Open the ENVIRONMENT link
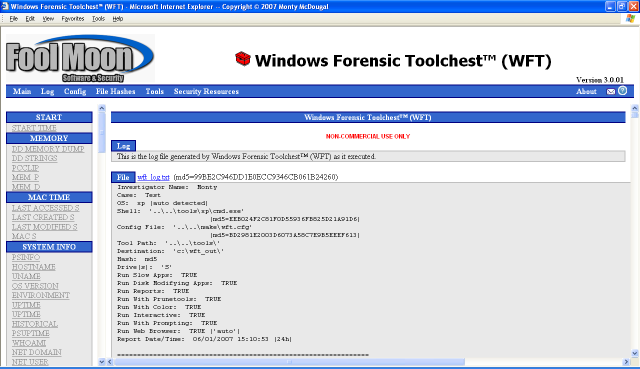Image resolution: width=640 pixels, height=369 pixels. [x=40, y=296]
